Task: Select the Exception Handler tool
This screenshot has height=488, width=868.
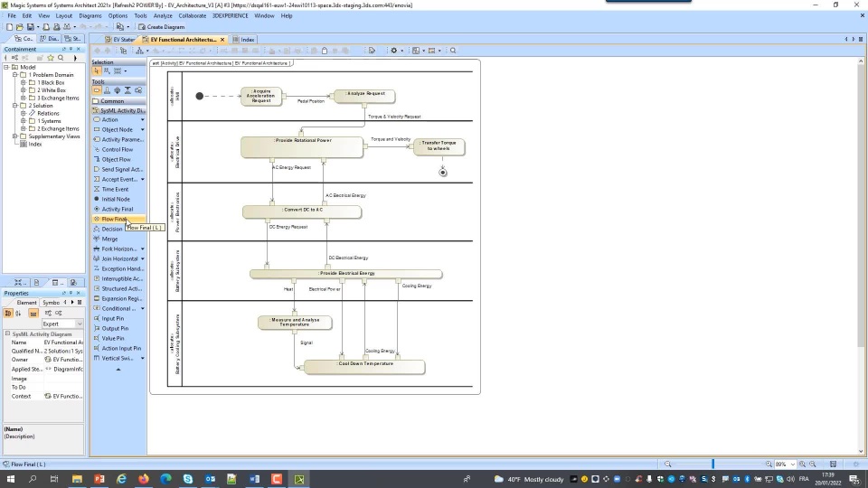Action: (x=118, y=269)
